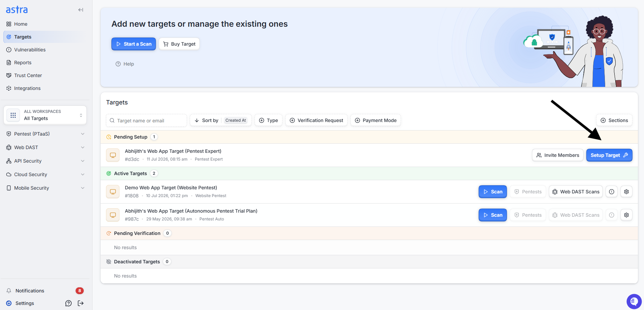Open settings gear for Demo Web App Target

point(626,192)
